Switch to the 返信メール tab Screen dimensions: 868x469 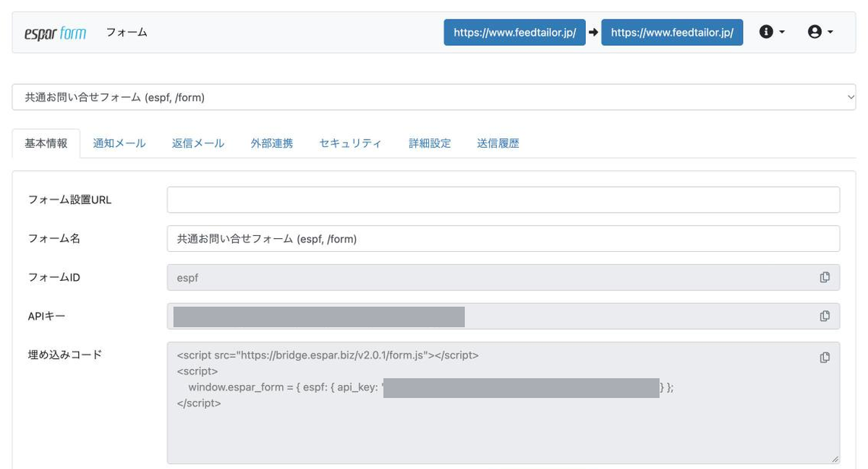click(198, 143)
